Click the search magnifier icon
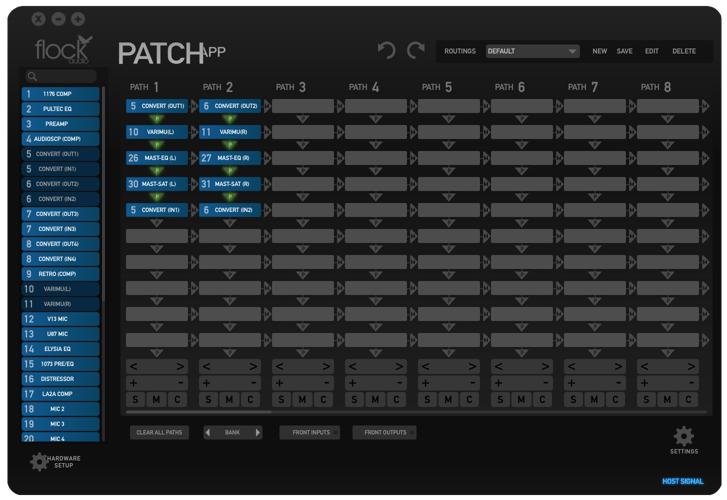Viewport: 727px width, 500px height. tap(32, 77)
